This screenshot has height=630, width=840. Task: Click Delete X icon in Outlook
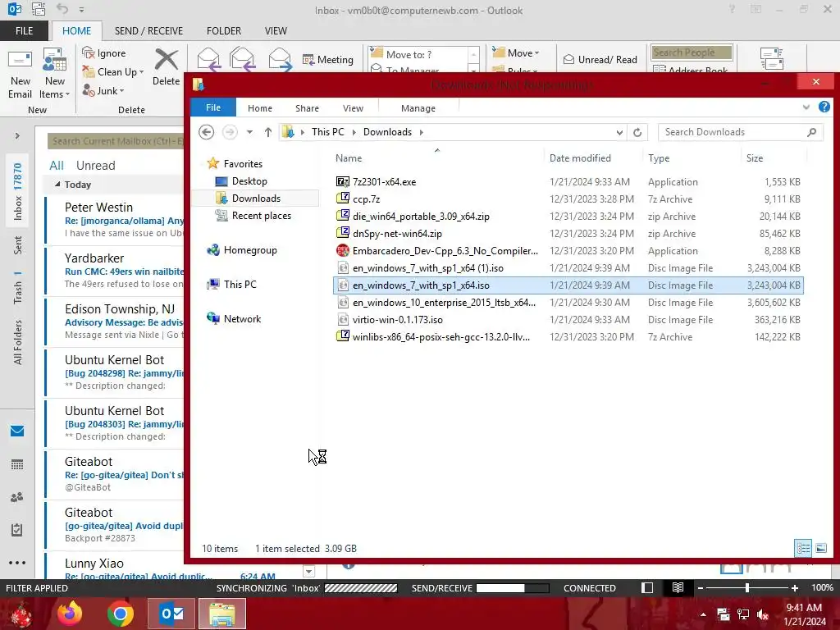click(166, 59)
